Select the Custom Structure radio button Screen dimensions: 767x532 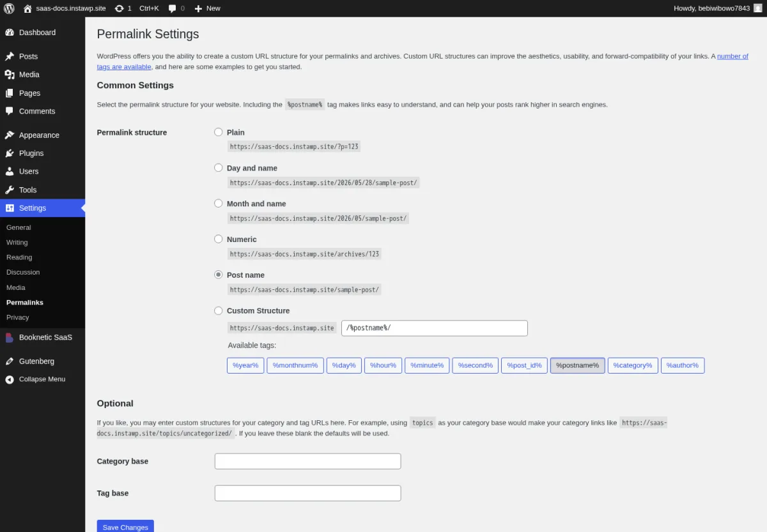[219, 311]
